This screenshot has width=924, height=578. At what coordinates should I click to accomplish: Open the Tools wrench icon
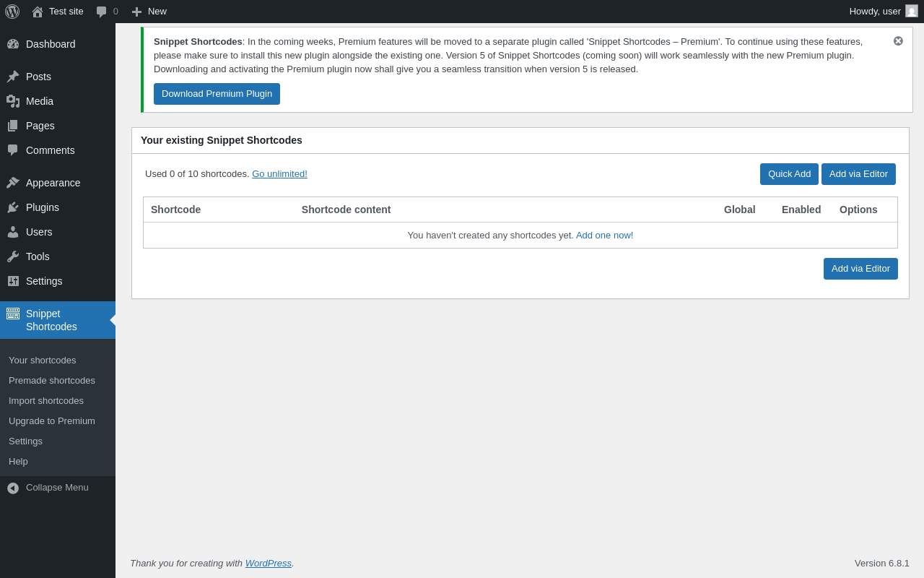(x=13, y=256)
